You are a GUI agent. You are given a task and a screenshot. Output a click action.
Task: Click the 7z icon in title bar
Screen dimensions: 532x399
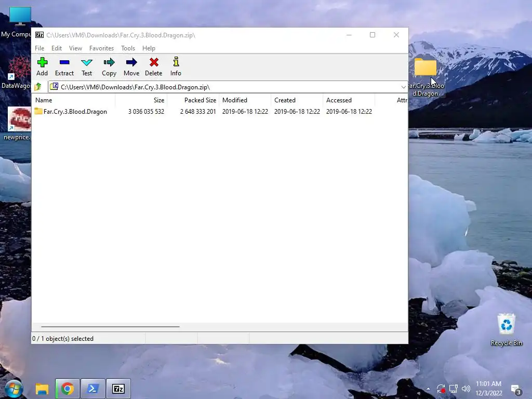click(39, 35)
